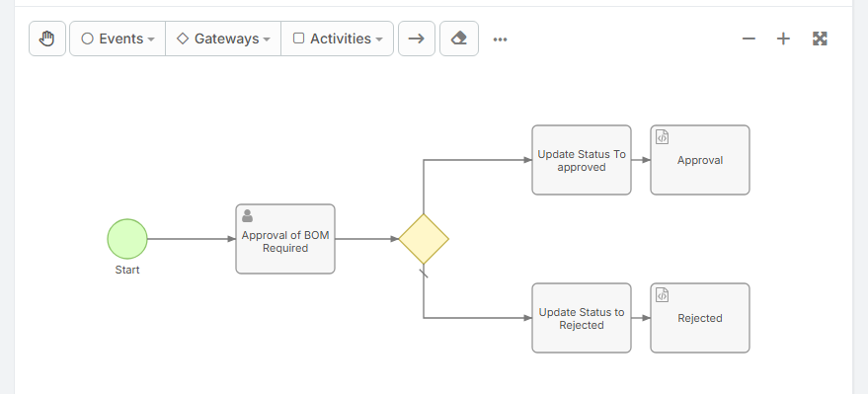Viewport: 868px width, 394px height.
Task: Toggle fullscreen expand icon
Action: pyautogui.click(x=820, y=39)
